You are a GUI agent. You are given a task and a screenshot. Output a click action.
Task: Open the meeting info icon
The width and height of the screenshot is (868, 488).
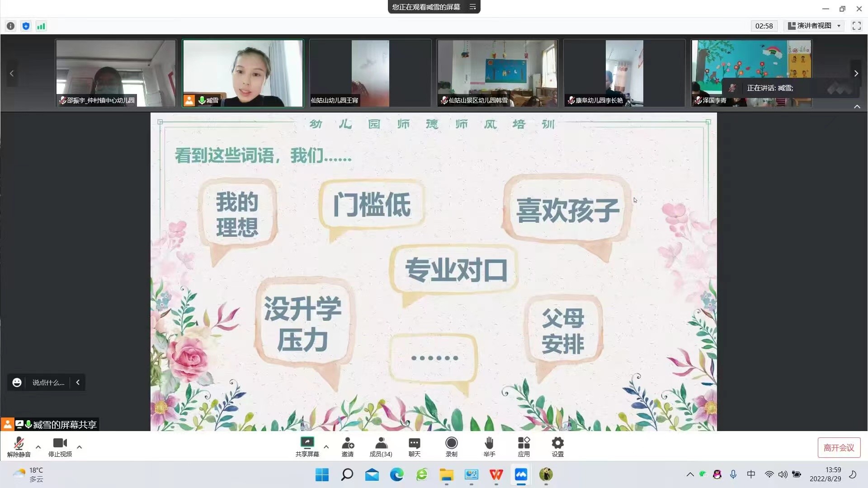(x=10, y=26)
